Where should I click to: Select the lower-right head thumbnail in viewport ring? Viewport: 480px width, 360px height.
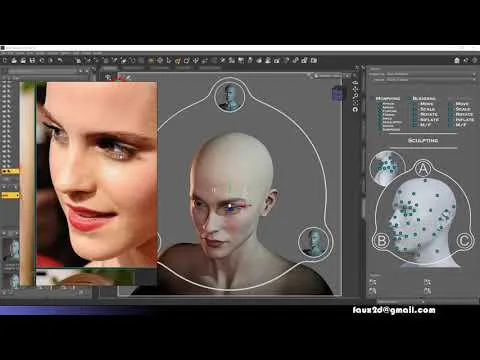coord(313,242)
